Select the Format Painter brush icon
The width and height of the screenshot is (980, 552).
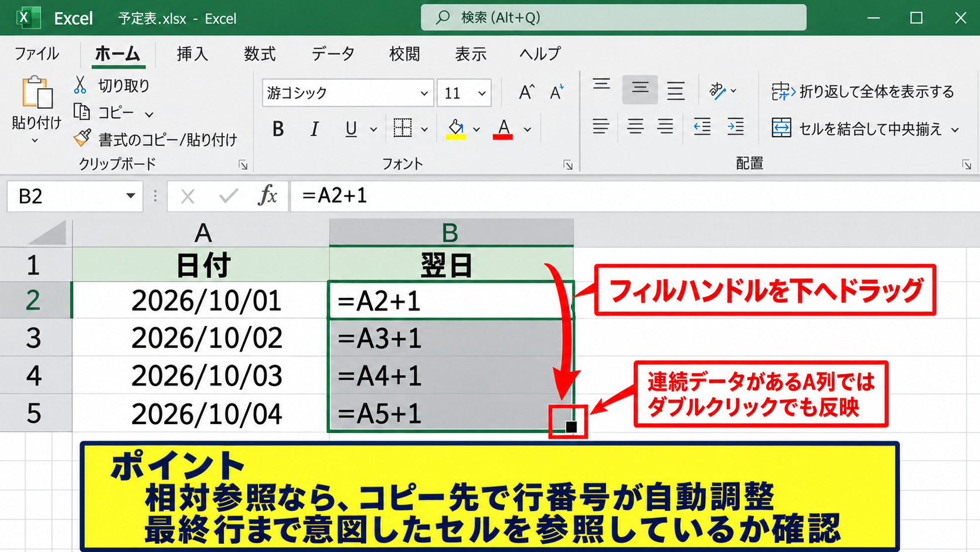click(x=82, y=138)
